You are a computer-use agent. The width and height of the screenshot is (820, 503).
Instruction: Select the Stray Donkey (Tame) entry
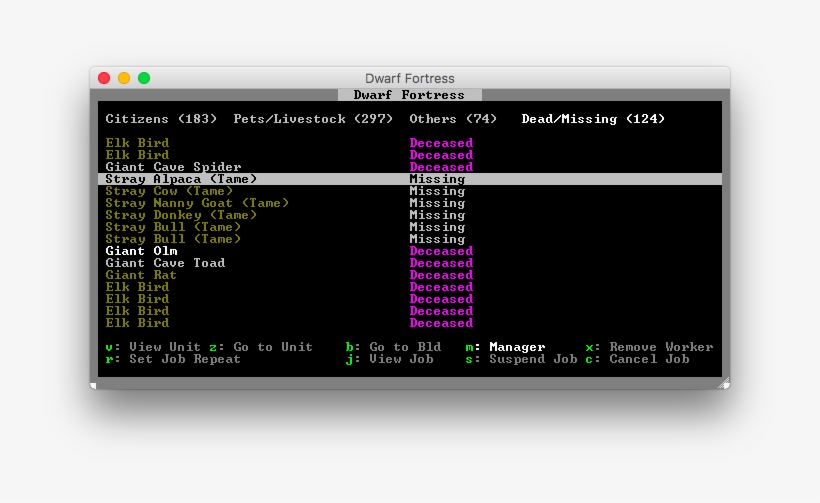[x=181, y=215]
